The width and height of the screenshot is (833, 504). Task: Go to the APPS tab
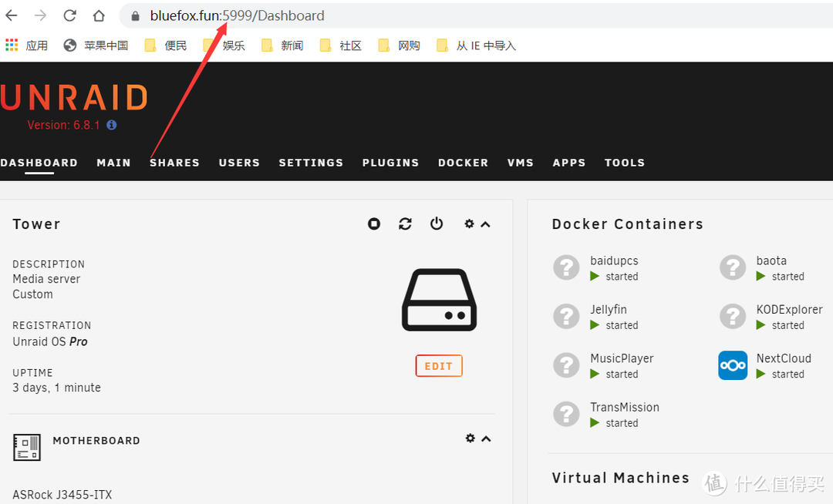[x=569, y=163]
